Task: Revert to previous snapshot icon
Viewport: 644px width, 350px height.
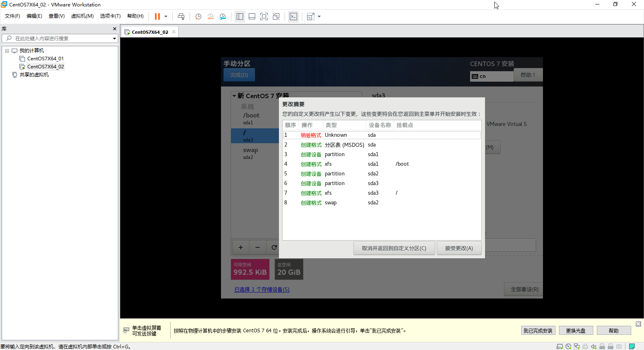Action: [211, 16]
